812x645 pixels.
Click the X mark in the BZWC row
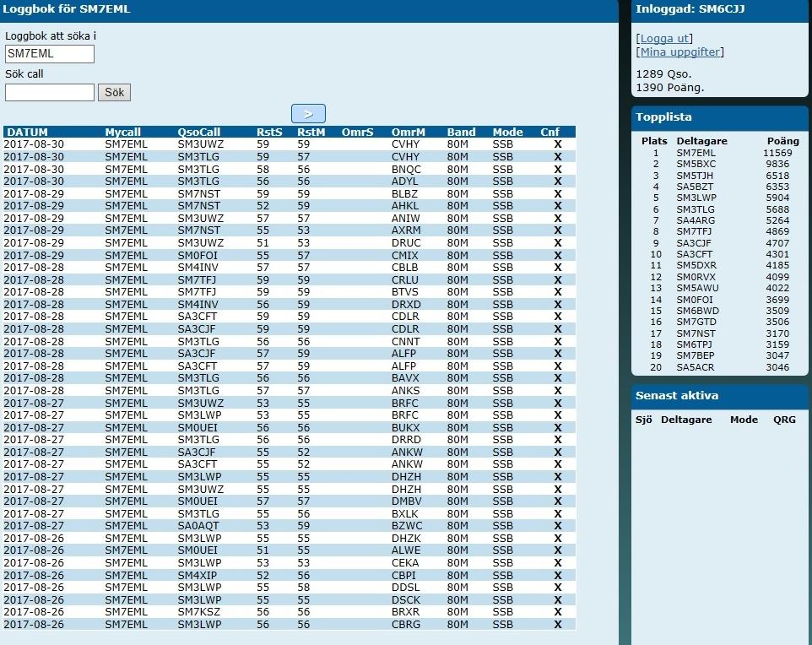point(557,526)
